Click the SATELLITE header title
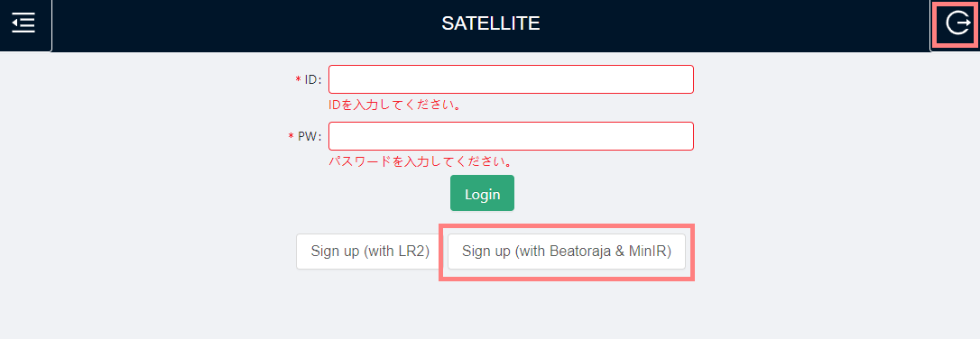The image size is (980, 339). [491, 23]
